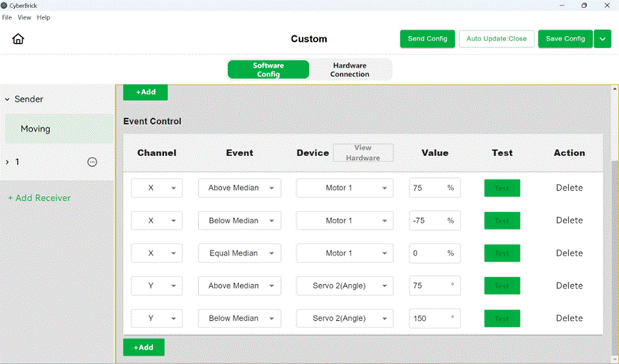Go to the home screen icon
This screenshot has height=364, width=619.
coord(18,39)
